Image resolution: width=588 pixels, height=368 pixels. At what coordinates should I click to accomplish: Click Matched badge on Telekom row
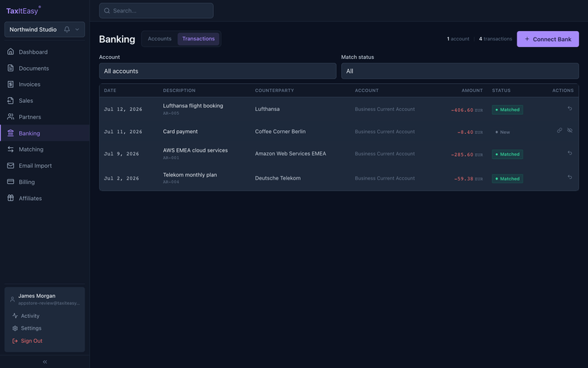(507, 179)
